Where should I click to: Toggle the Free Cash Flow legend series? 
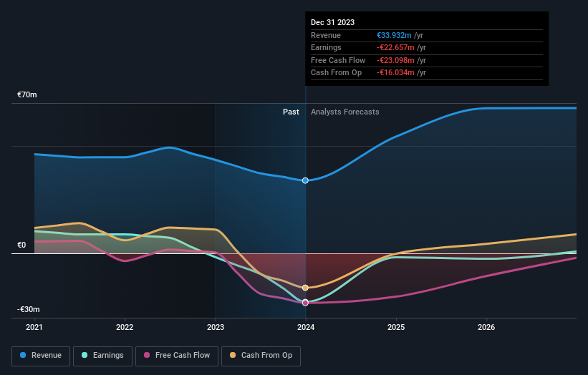(x=177, y=356)
